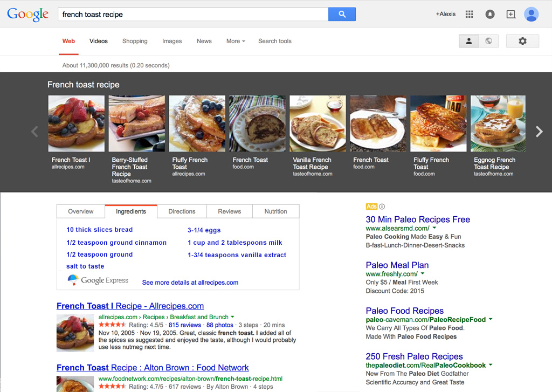Open French Toast Recipe Alton Brown link
This screenshot has height=392, width=552.
(x=153, y=368)
